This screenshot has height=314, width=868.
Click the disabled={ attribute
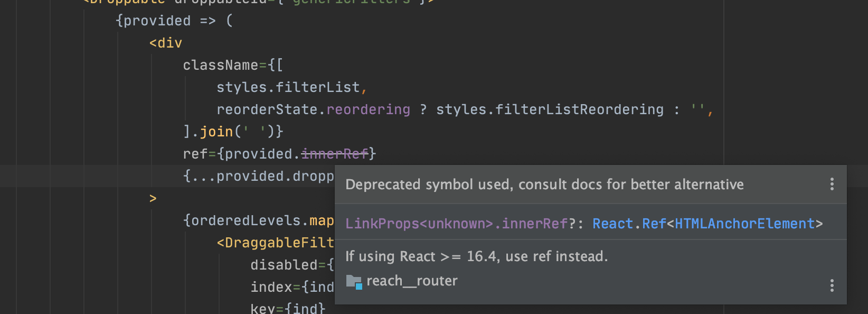click(x=293, y=265)
